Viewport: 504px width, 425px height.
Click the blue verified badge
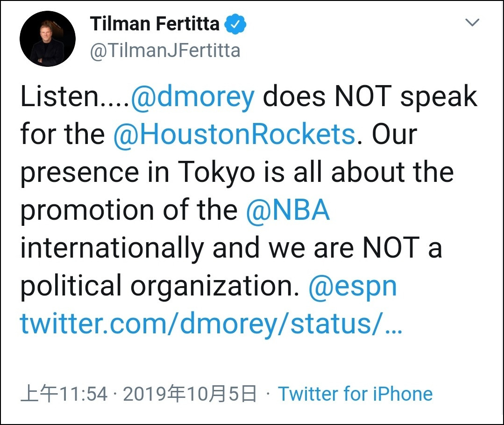(x=236, y=24)
